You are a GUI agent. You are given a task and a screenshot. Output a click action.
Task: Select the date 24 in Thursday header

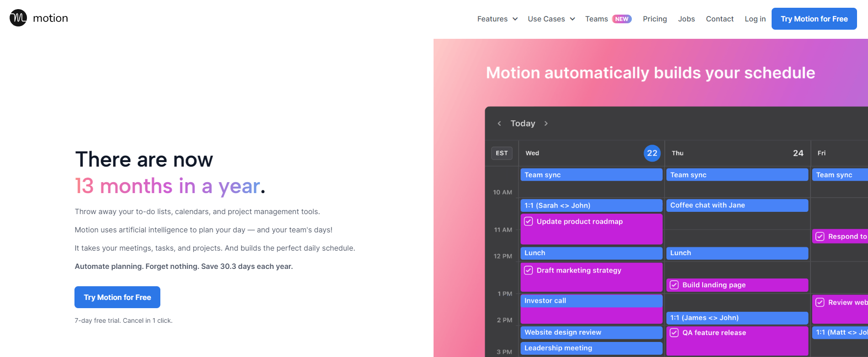(798, 153)
